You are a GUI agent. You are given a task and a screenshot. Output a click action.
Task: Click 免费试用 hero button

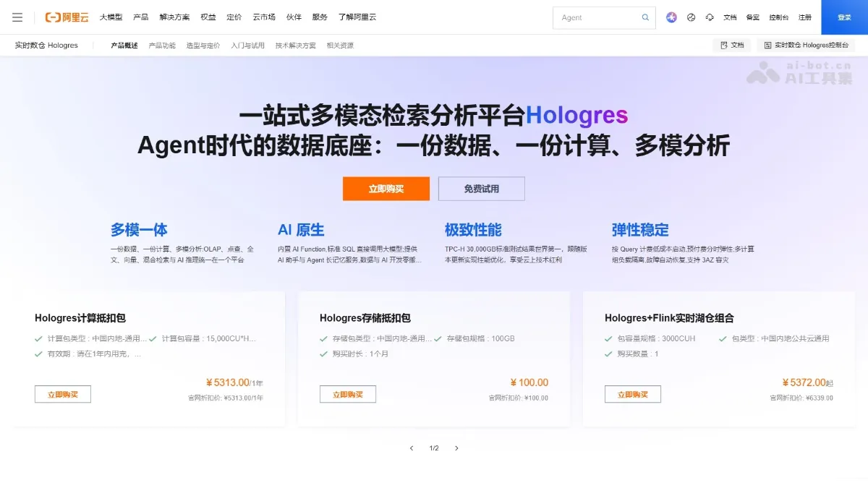[482, 189]
